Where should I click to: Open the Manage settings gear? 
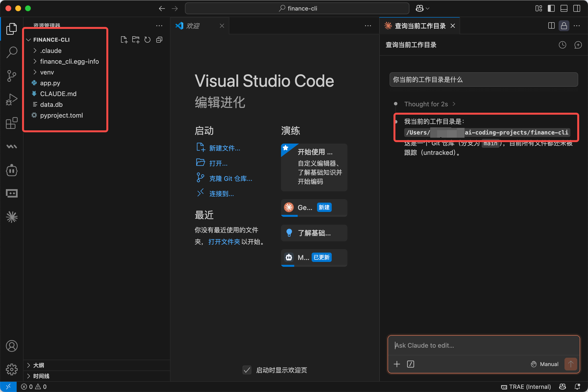(12, 369)
